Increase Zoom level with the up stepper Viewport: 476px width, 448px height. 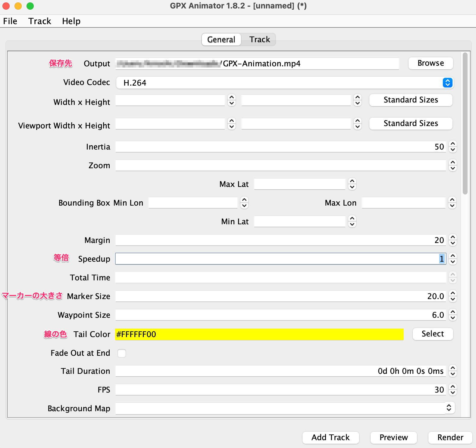pos(453,163)
